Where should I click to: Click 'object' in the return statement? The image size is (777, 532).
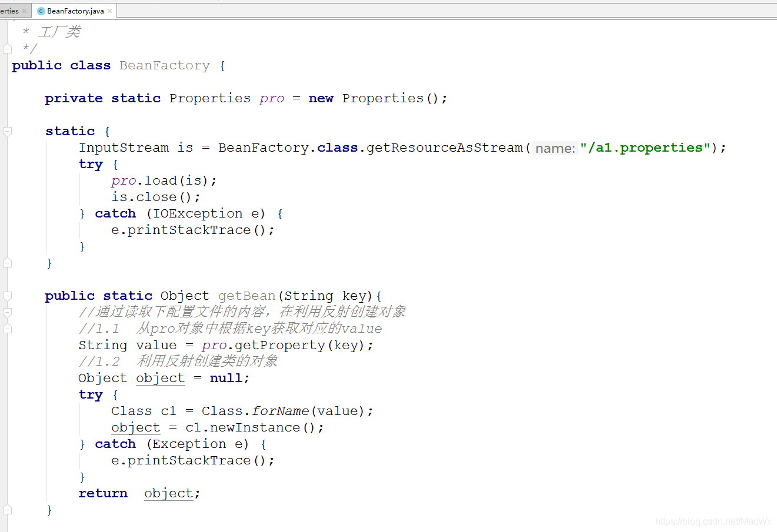(x=168, y=493)
